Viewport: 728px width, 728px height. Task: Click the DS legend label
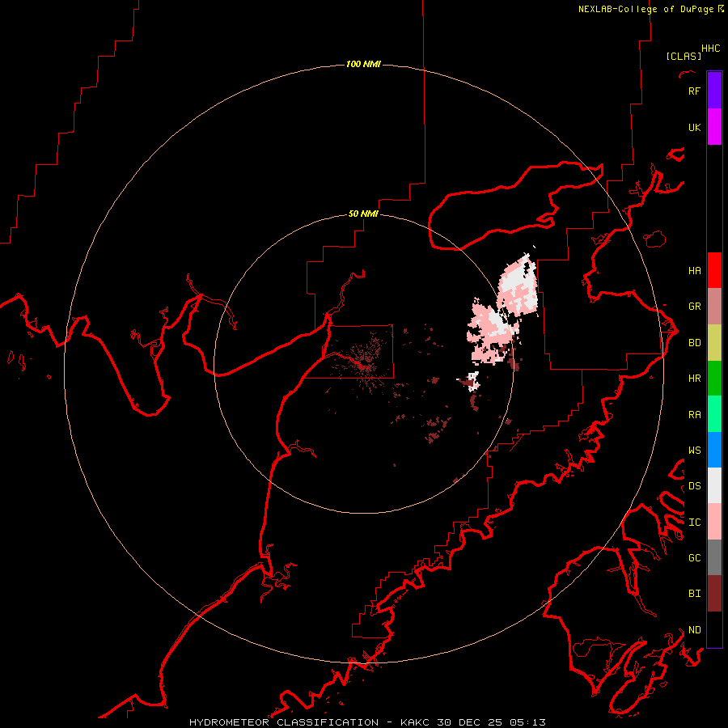[x=694, y=486]
